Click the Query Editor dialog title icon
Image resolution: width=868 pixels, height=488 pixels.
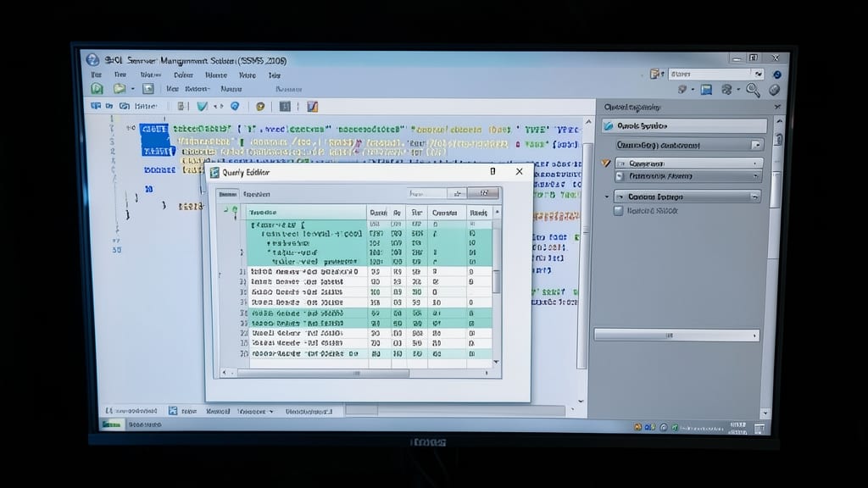tap(214, 173)
